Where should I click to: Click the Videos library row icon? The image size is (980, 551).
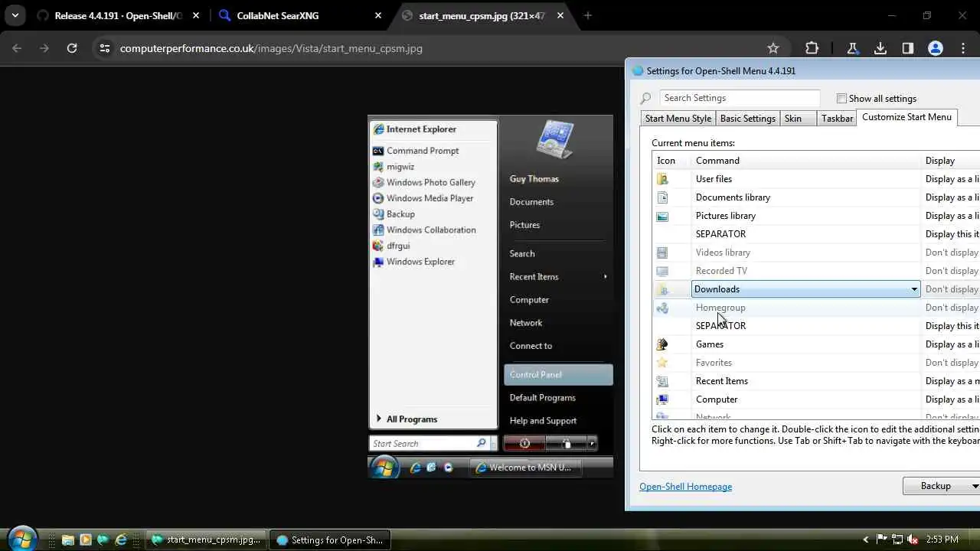[x=662, y=253]
